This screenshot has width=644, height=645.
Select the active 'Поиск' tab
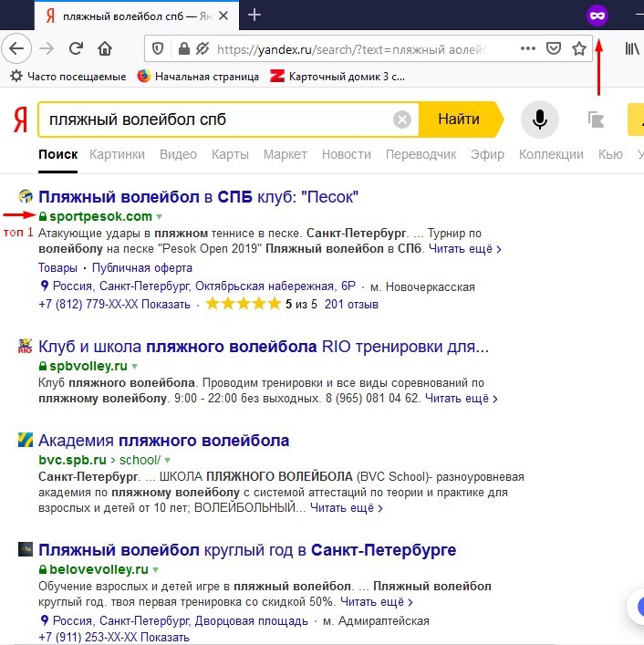(58, 154)
